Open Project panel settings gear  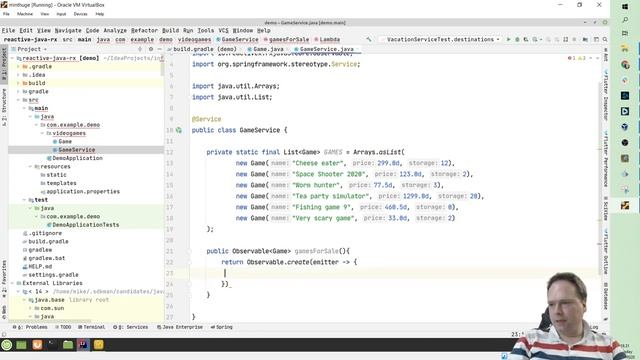tap(151, 49)
